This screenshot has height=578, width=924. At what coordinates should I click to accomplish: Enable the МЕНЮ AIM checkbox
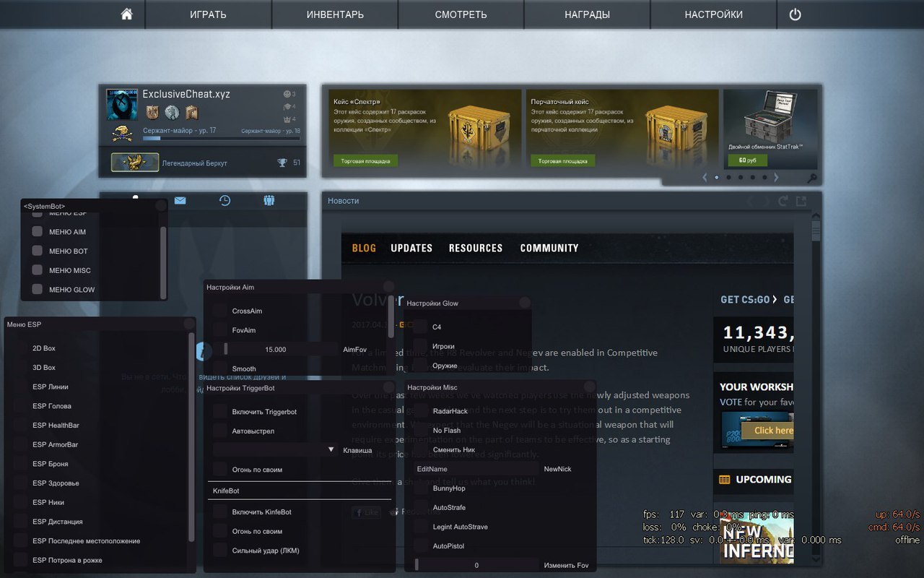click(x=37, y=232)
